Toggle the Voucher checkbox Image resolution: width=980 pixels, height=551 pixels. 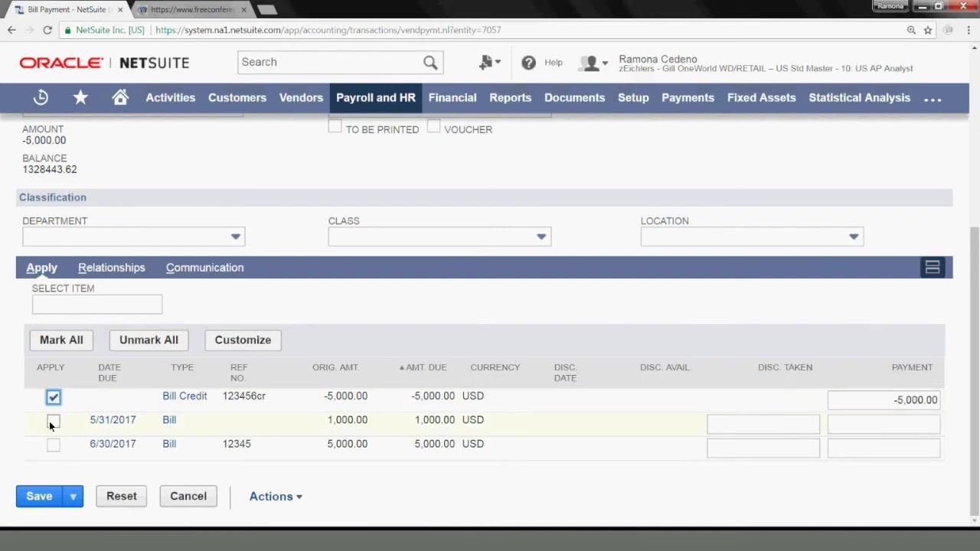coord(433,127)
